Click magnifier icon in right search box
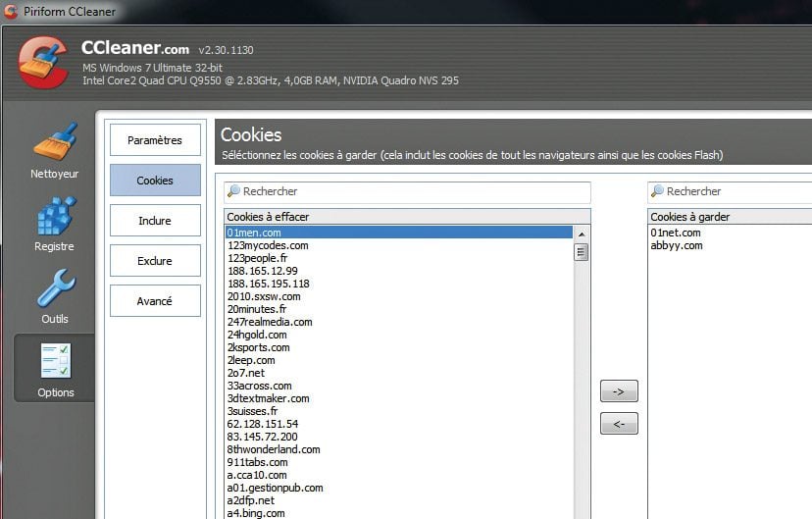The width and height of the screenshot is (812, 519). tap(657, 192)
